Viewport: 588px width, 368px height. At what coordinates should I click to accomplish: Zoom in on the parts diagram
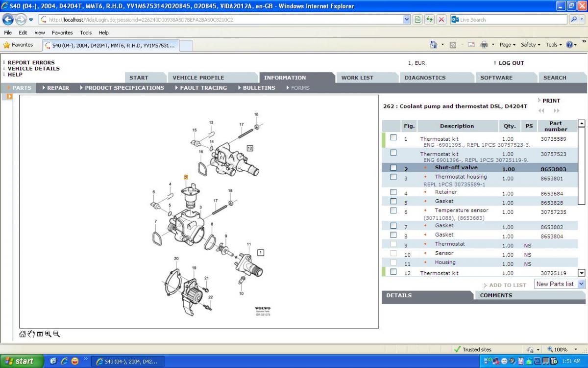pyautogui.click(x=48, y=334)
